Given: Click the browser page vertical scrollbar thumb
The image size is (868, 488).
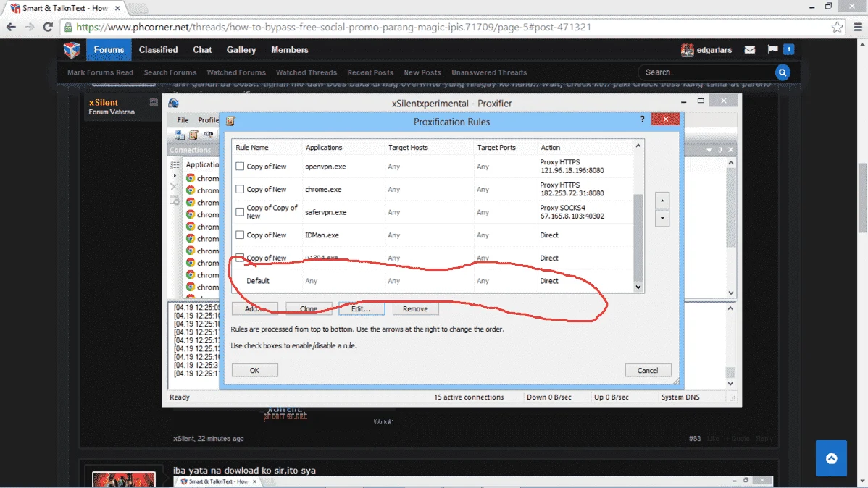Looking at the screenshot, I should click(862, 198).
